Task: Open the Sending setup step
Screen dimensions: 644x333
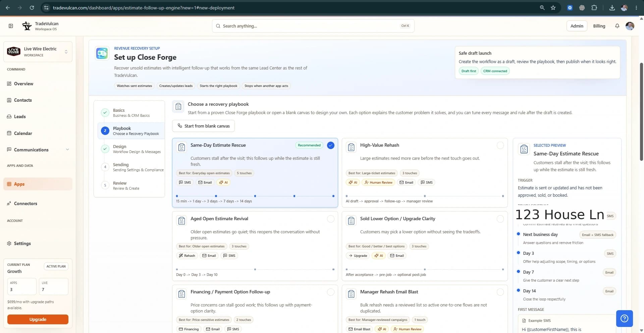Action: (131, 167)
